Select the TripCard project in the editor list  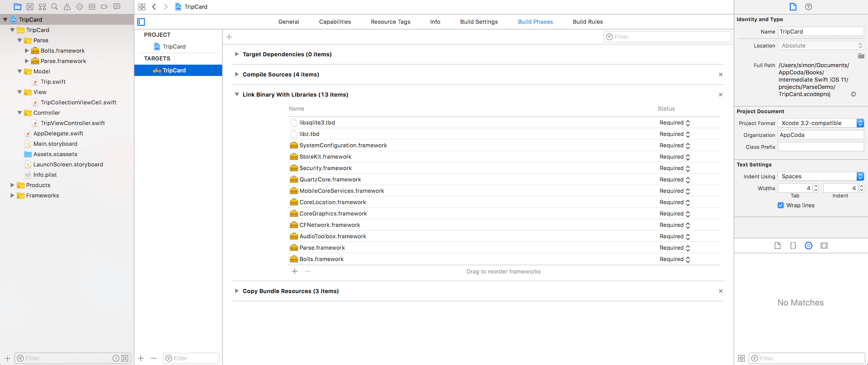click(174, 47)
